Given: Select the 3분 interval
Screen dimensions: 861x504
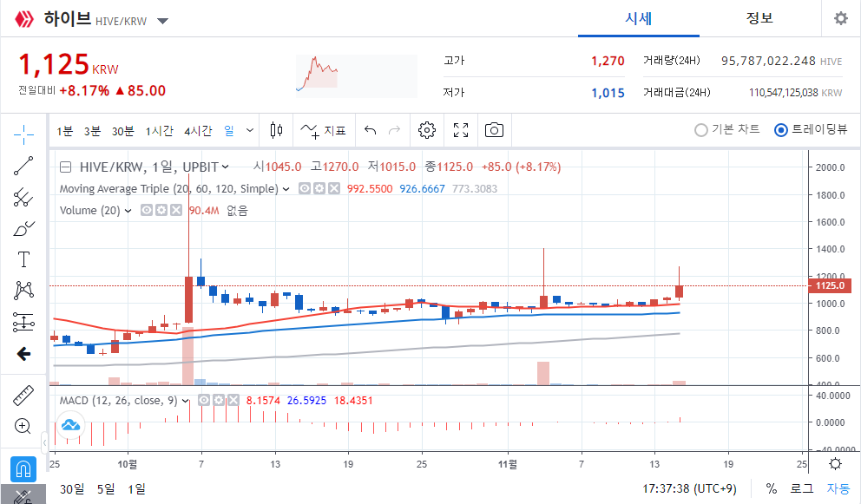Looking at the screenshot, I should click(x=92, y=131).
